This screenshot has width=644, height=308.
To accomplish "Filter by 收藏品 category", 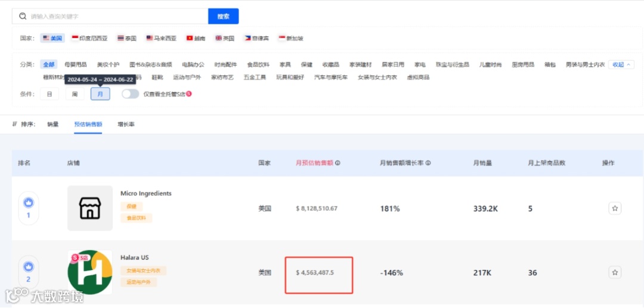I will click(330, 64).
